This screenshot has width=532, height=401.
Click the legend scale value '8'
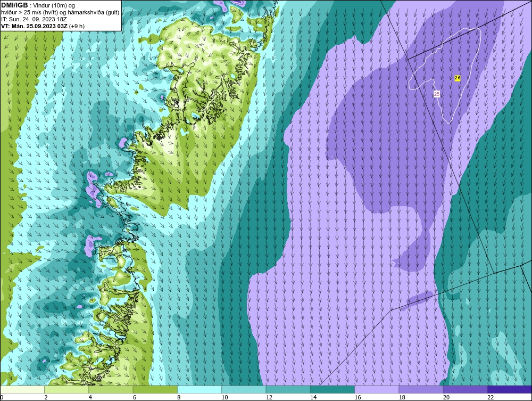coord(179,398)
